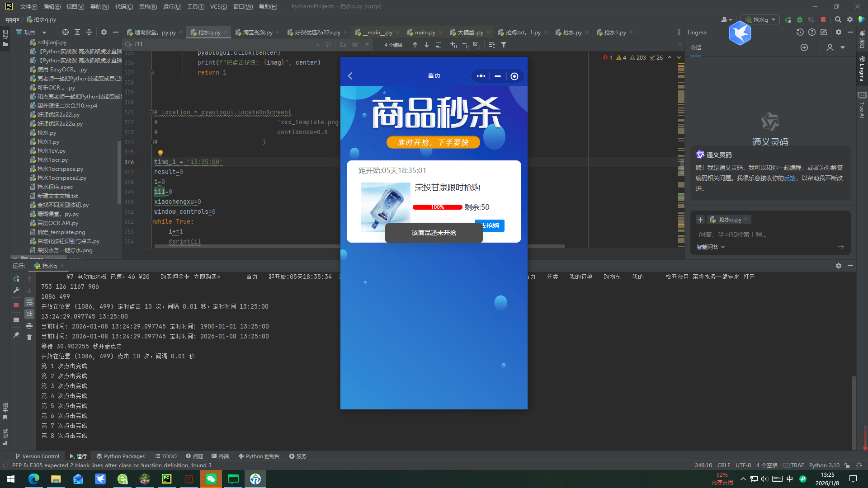Viewport: 868px width, 488px height.
Task: Switch to the main.py editor tab
Action: [x=425, y=32]
